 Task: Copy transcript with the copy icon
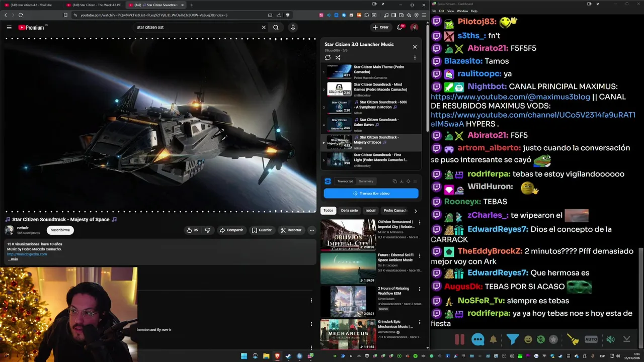click(x=394, y=181)
